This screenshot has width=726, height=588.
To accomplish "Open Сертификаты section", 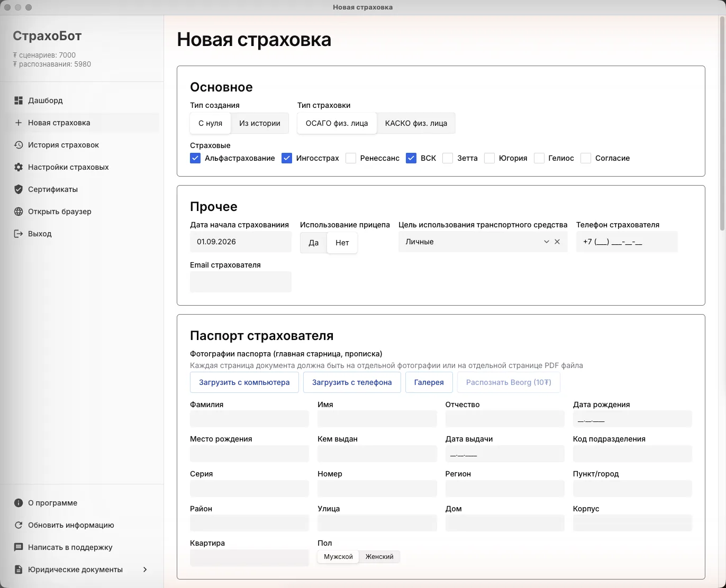I will point(81,189).
